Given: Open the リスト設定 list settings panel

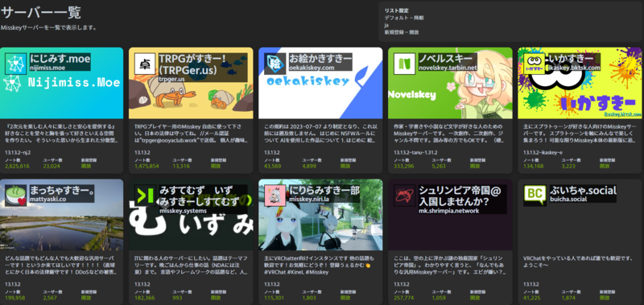Looking at the screenshot, I should 510,22.
